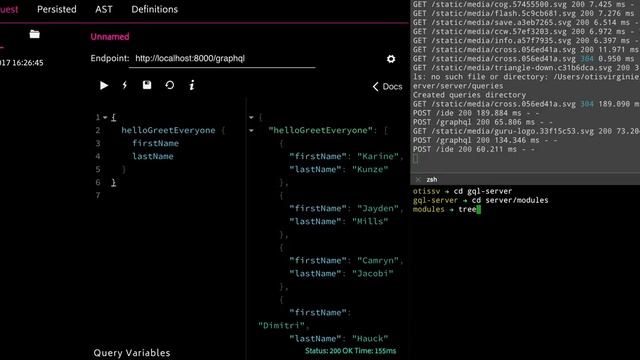Screen dimensions: 640x360
Task: Open the folder icon in the sidebar
Action: 35,34
